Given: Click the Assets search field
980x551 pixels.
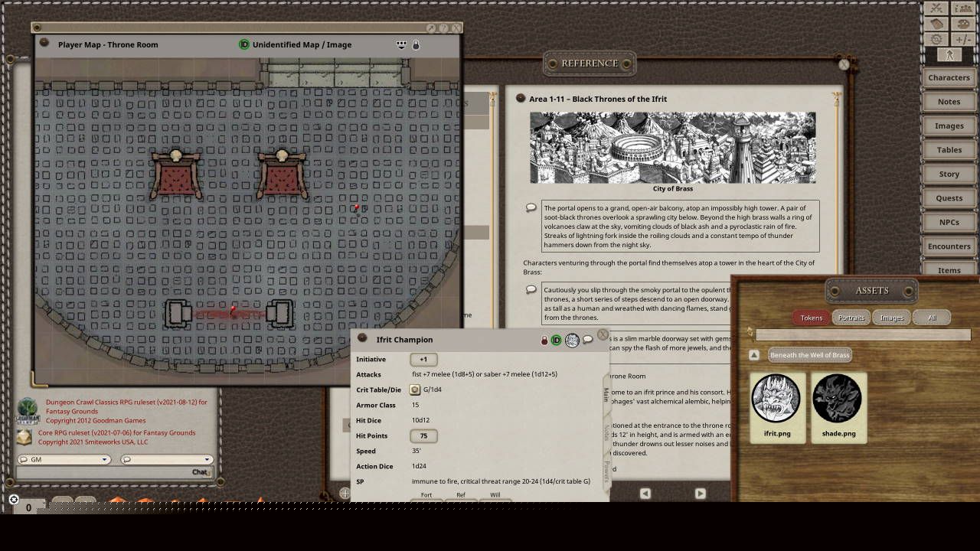Looking at the screenshot, I should 863,334.
